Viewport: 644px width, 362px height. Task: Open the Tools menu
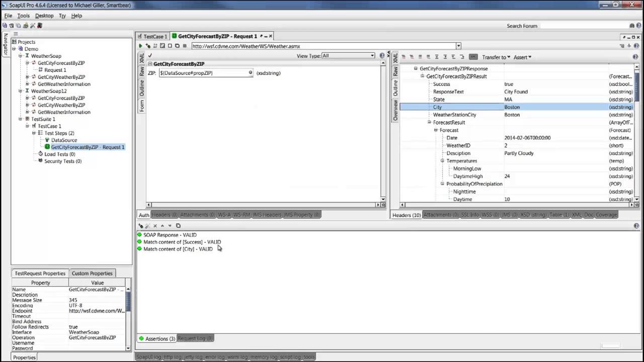click(x=24, y=16)
